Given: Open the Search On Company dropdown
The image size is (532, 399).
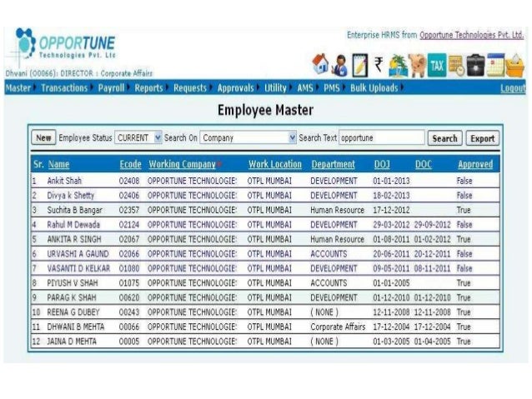Looking at the screenshot, I should pyautogui.click(x=248, y=138).
